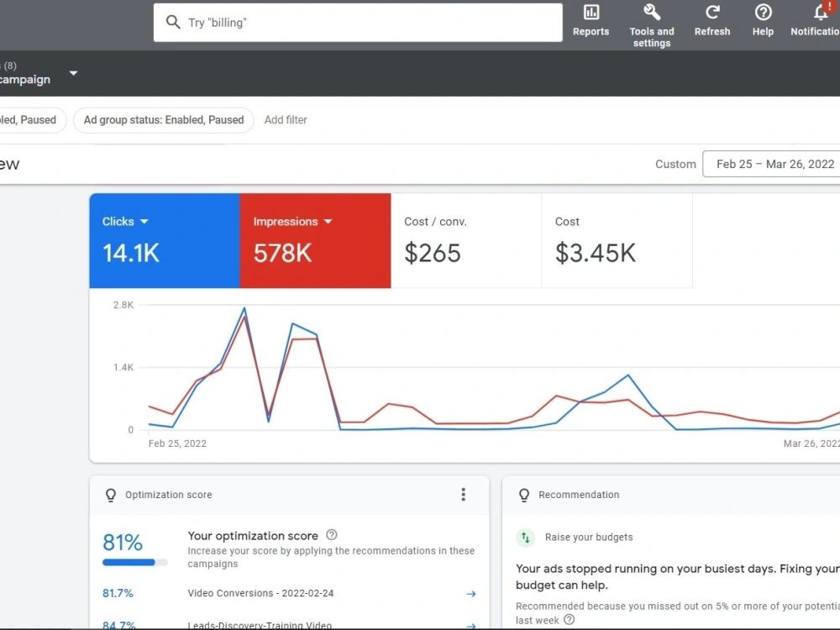
Task: Click the Optimization score card title
Action: tap(169, 495)
